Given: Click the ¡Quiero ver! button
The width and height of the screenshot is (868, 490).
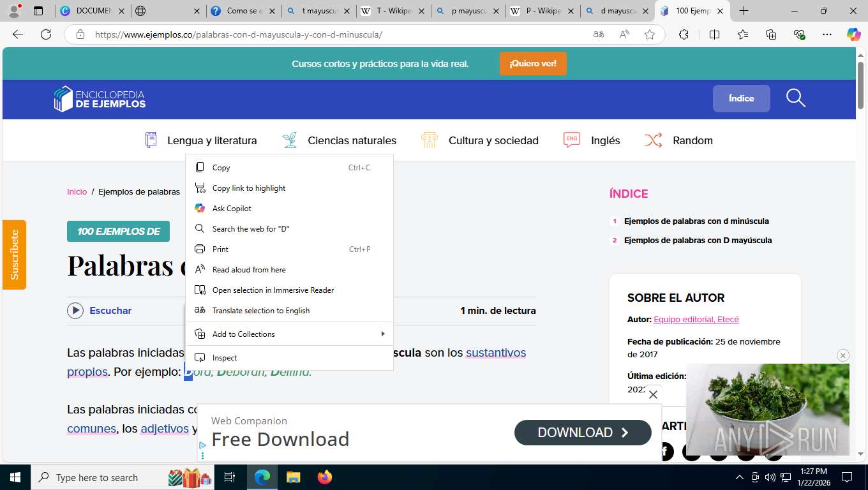Looking at the screenshot, I should pyautogui.click(x=533, y=64).
